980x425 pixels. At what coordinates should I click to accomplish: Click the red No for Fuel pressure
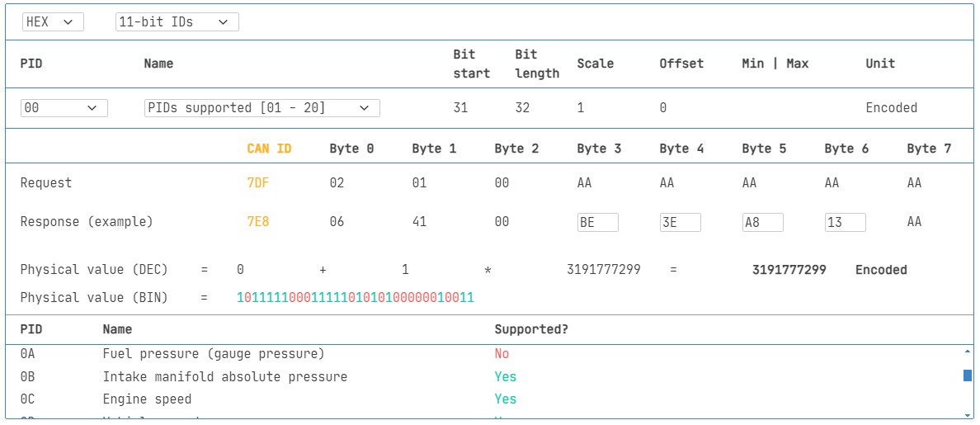coord(502,354)
